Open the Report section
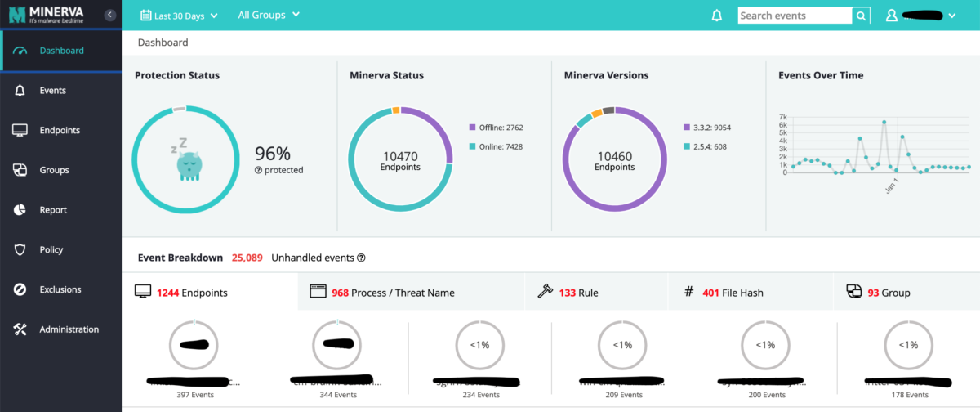Screen dimensions: 980x412 point(61,210)
